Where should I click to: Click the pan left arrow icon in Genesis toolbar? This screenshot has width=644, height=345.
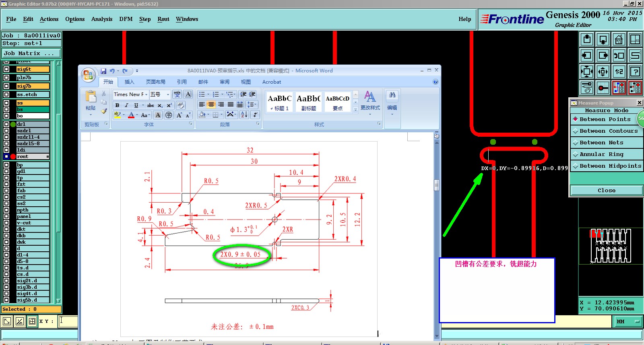click(x=587, y=55)
